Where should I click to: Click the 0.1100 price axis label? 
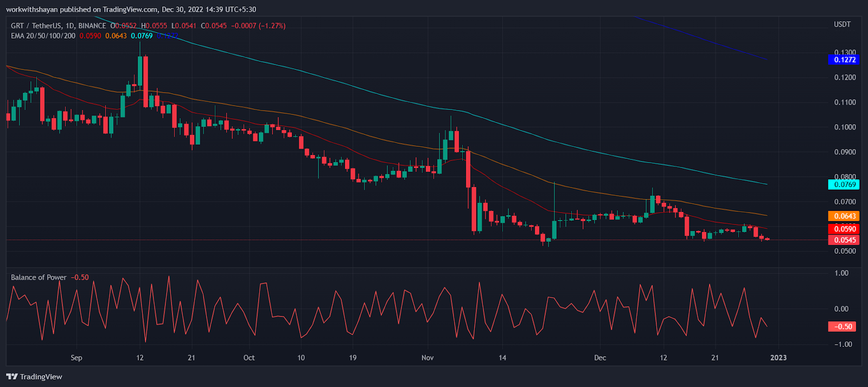pos(845,102)
